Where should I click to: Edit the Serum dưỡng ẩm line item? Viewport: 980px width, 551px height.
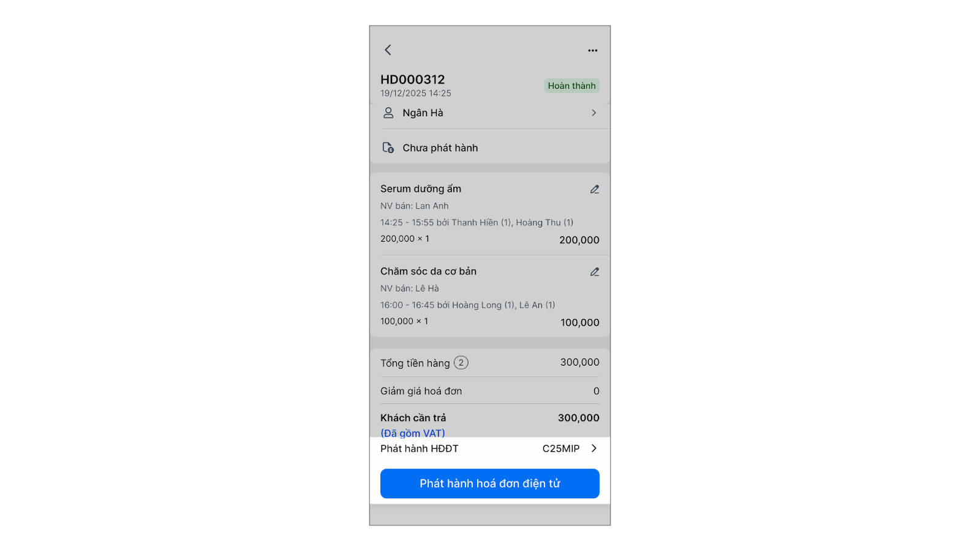pos(594,189)
